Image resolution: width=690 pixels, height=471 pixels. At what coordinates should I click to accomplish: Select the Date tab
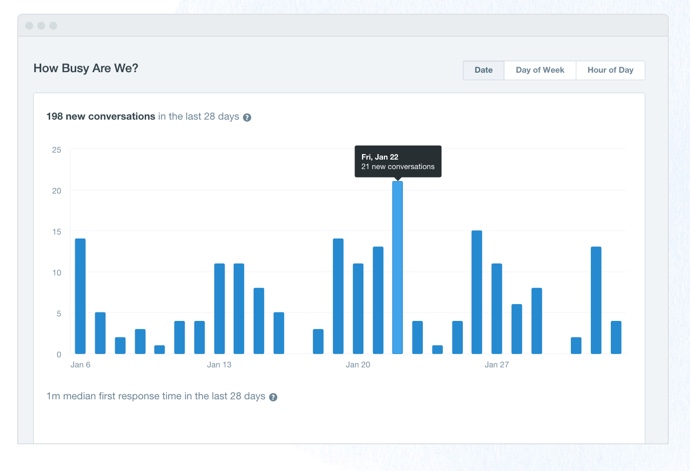(483, 70)
